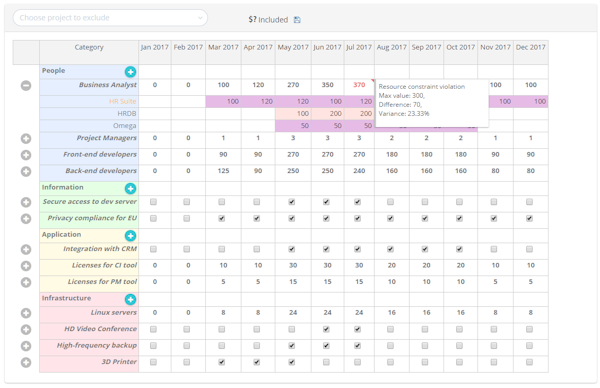
Task: Click Linux servers May 2017 value 24
Action: 293,313
